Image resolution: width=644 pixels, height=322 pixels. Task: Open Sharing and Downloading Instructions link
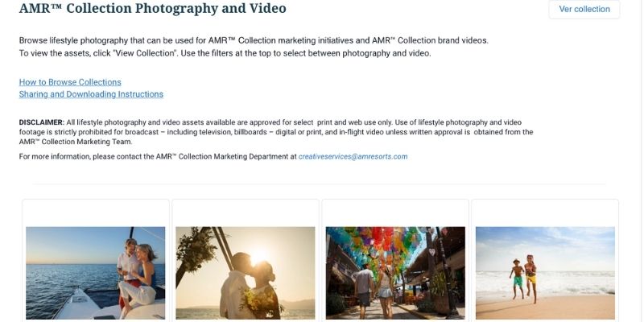click(91, 94)
